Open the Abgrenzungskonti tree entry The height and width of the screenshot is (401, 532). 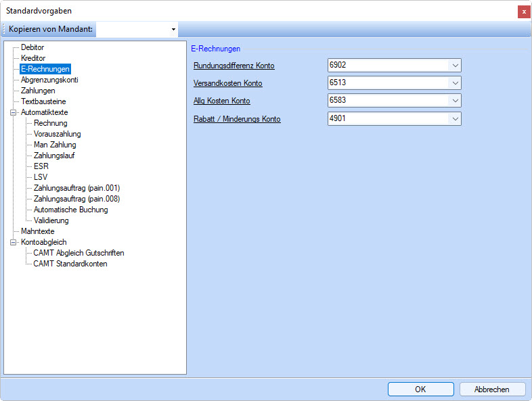click(49, 80)
